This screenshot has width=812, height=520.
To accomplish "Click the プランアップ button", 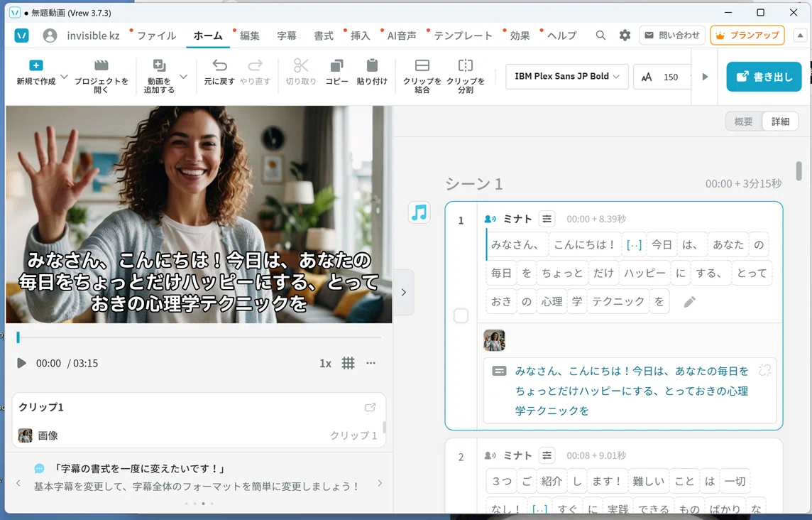I will point(747,36).
